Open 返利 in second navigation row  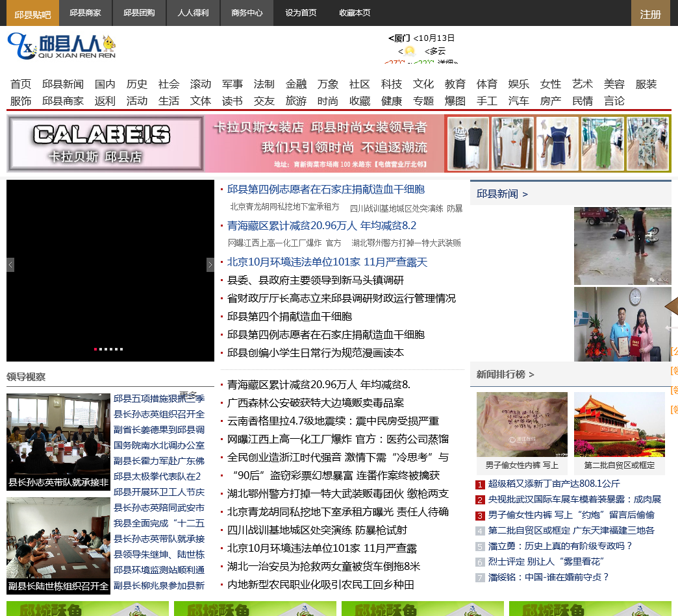point(105,101)
